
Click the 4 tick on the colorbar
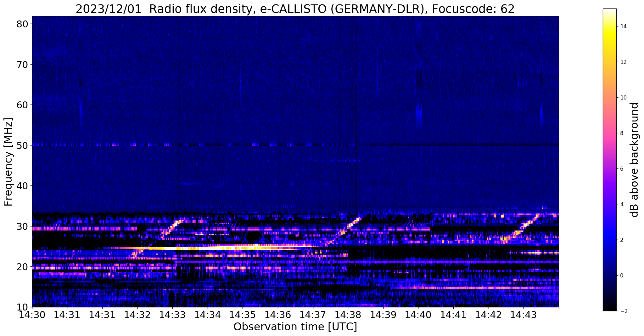point(622,204)
